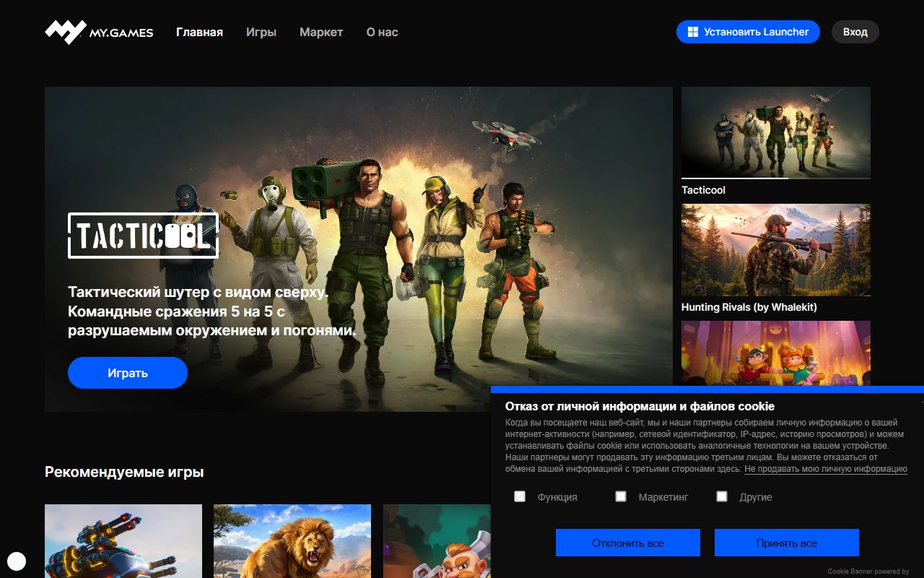The height and width of the screenshot is (578, 924).
Task: Open the Не продавать мою личную информацию link
Action: (x=826, y=469)
